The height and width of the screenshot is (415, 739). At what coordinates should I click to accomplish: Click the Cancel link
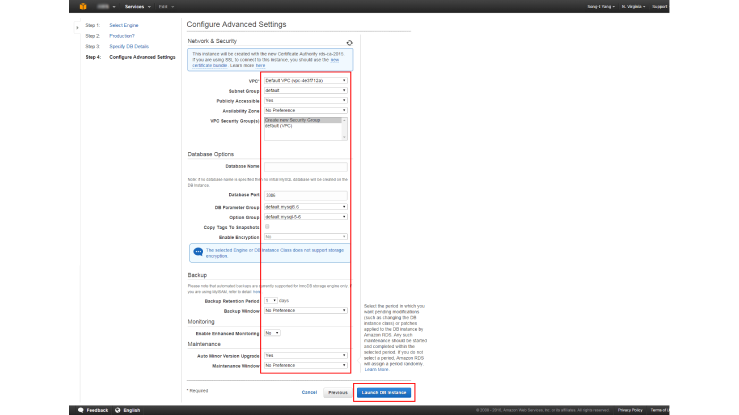(x=309, y=392)
